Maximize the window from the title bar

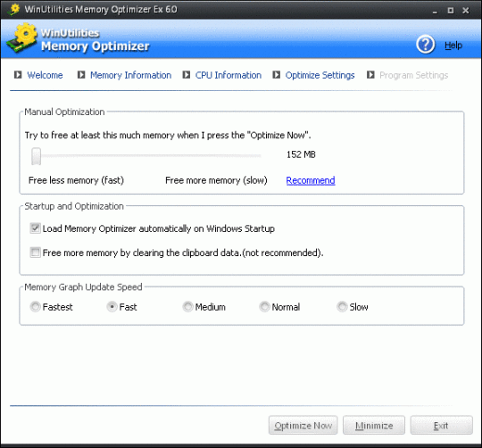(x=451, y=11)
